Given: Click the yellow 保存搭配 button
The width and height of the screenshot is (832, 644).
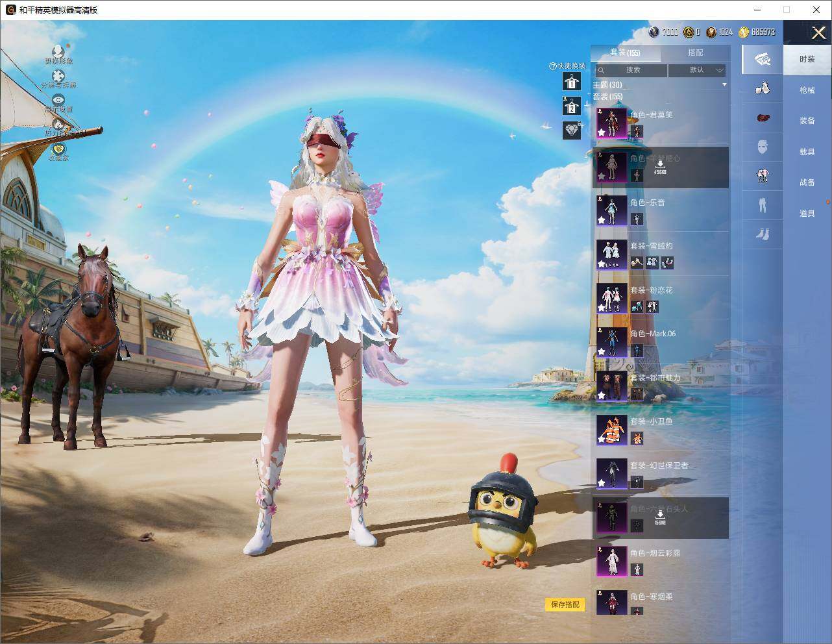Looking at the screenshot, I should tap(565, 604).
